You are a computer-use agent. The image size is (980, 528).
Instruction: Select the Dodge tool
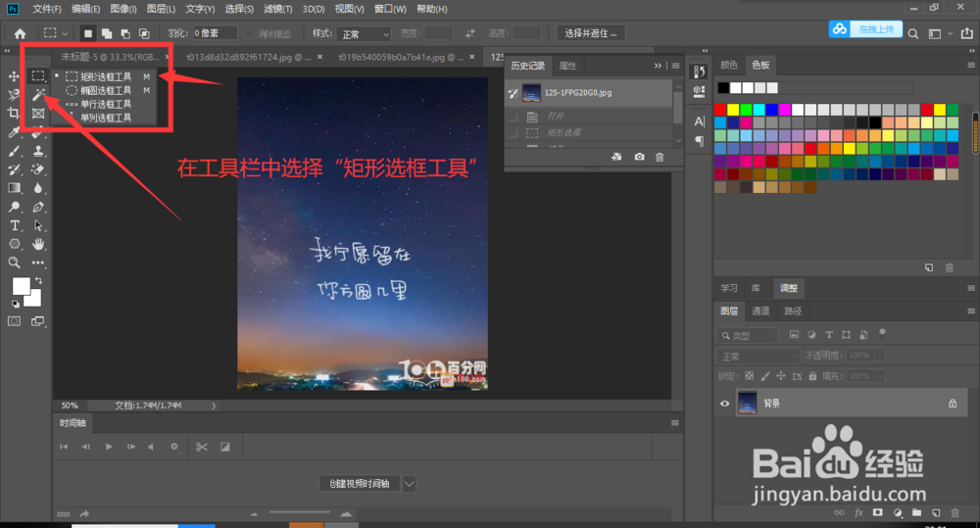(14, 207)
